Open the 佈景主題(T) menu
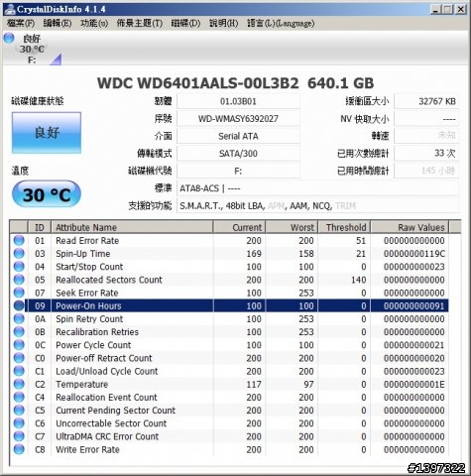Viewport: 471px width, 476px height. pyautogui.click(x=140, y=23)
